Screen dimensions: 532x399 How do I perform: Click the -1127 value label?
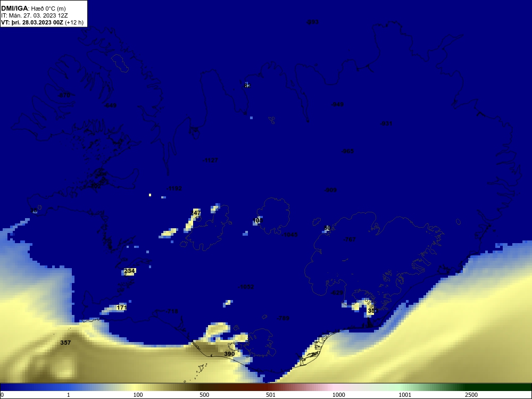[210, 160]
